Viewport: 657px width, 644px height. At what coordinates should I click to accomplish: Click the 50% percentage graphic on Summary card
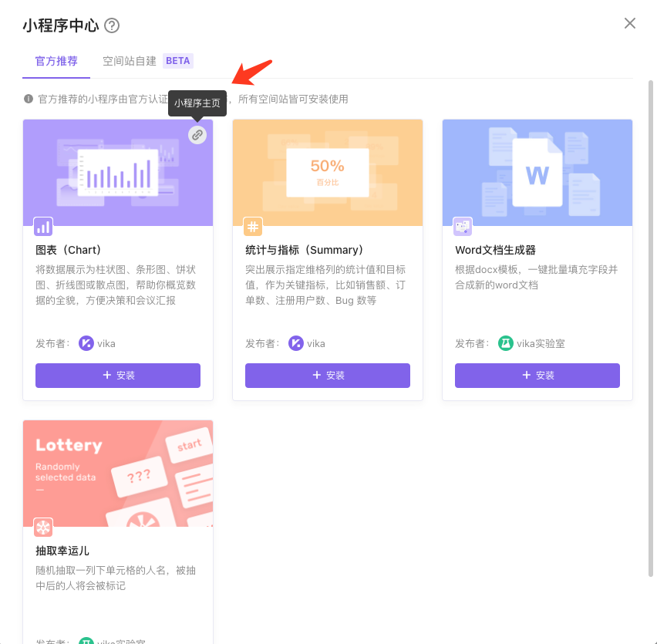[327, 164]
